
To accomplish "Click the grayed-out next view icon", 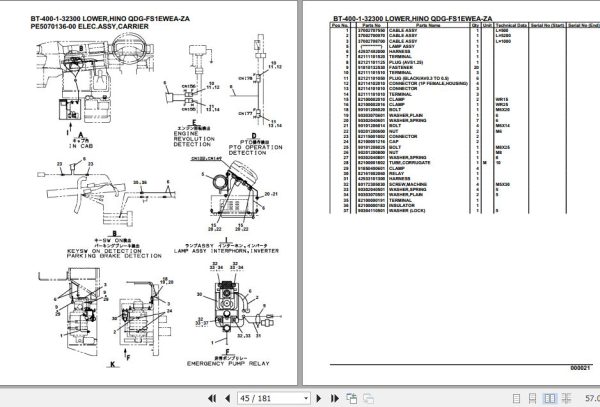I will coord(368,398).
